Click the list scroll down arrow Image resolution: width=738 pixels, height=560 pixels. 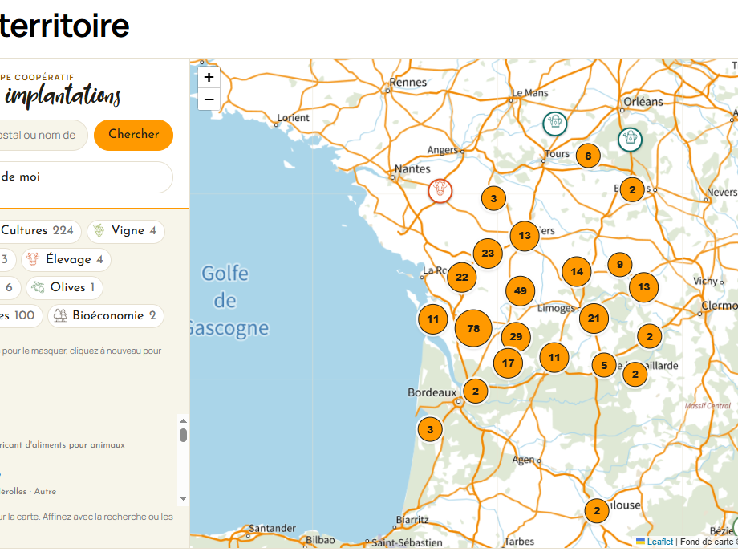[x=184, y=498]
